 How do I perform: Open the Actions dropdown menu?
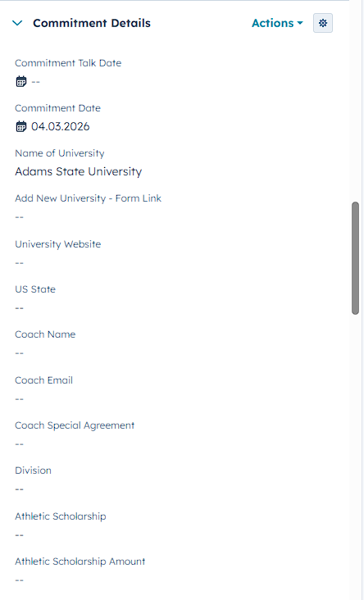point(277,23)
